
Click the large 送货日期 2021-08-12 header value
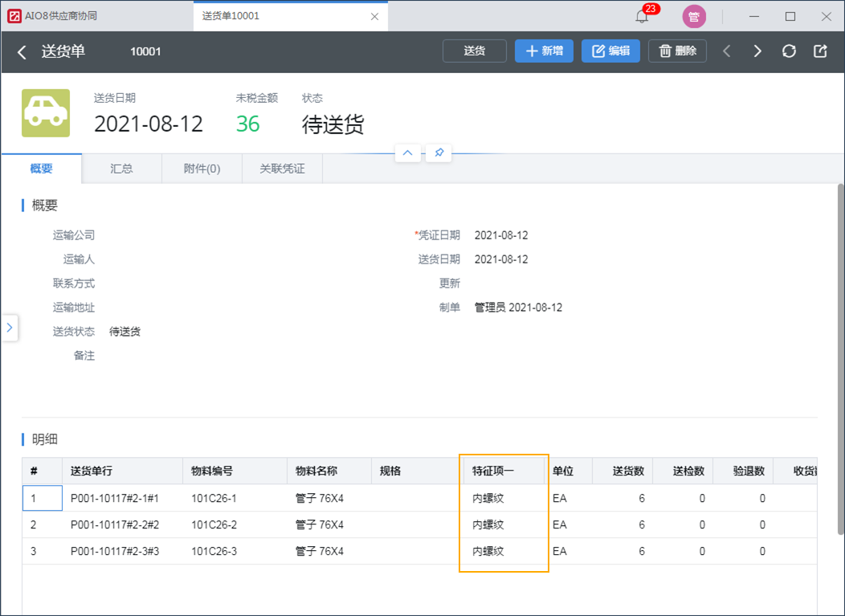[149, 124]
